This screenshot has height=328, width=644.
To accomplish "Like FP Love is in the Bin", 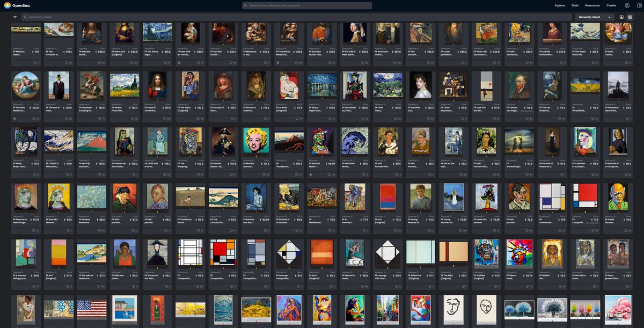I will pyautogui.click(x=495, y=119).
